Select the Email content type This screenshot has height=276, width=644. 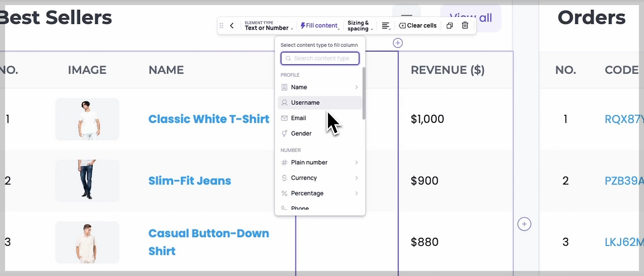pyautogui.click(x=320, y=118)
